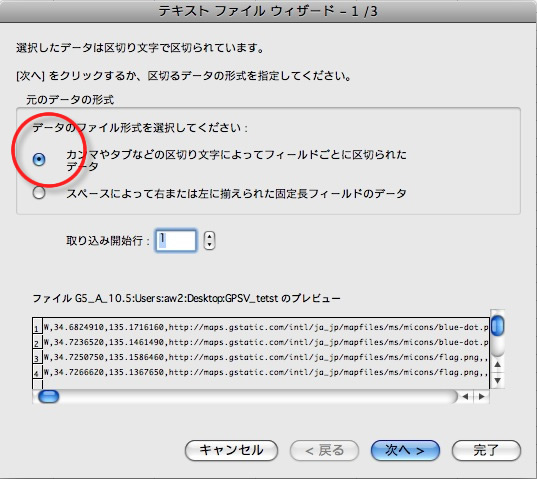Screen dimensions: 537x479
Task: Click preview vertical scrollbar down arrow
Action: (497, 380)
